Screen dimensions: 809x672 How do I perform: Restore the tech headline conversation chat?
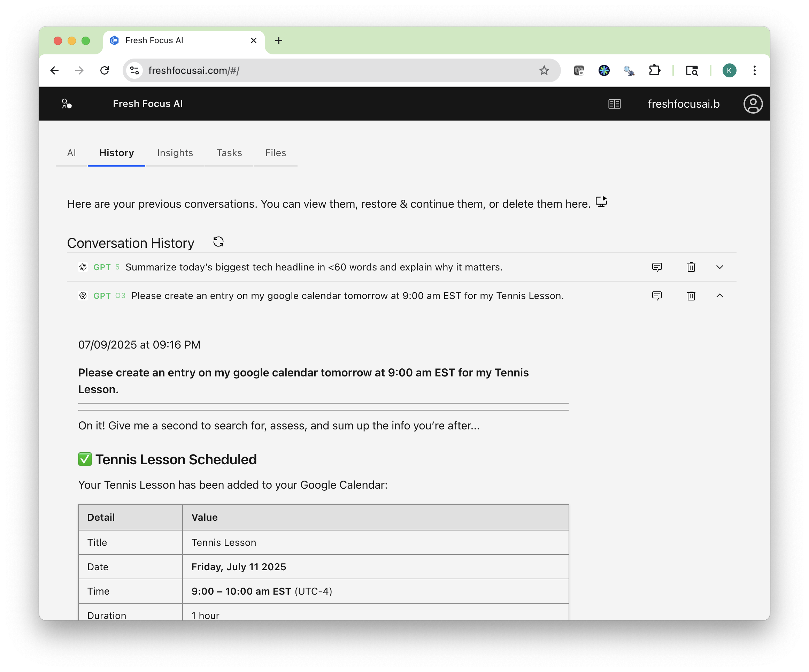coord(657,267)
